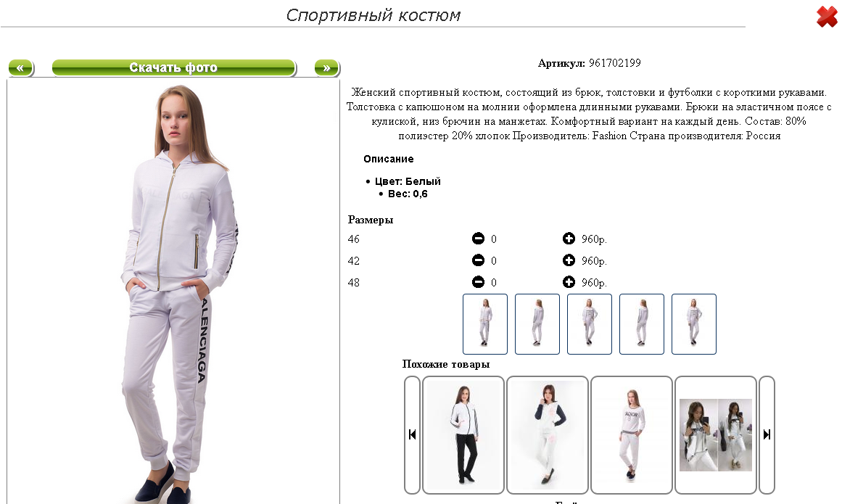Image resolution: width=842 pixels, height=504 pixels.
Task: Select the second product photo thumbnail
Action: tap(537, 323)
